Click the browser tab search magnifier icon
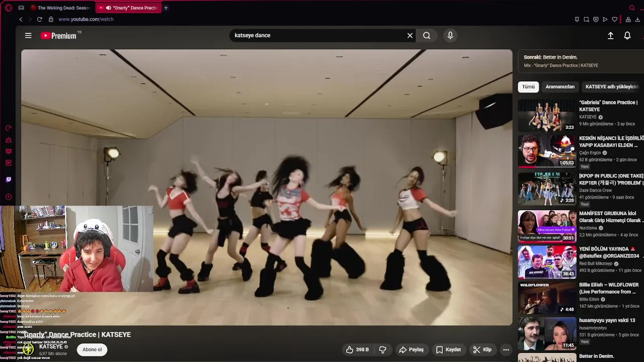Viewport: 644px width, 362px height. tap(632, 8)
